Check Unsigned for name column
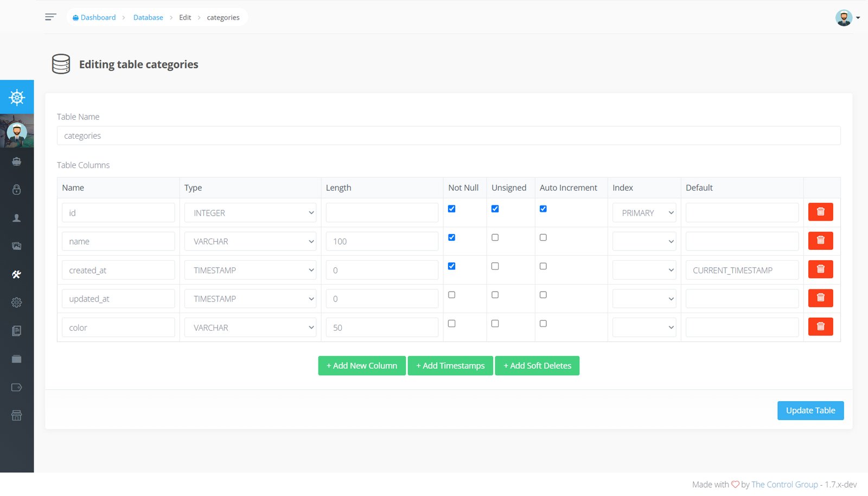Viewport: 868px width, 496px height. click(x=495, y=237)
